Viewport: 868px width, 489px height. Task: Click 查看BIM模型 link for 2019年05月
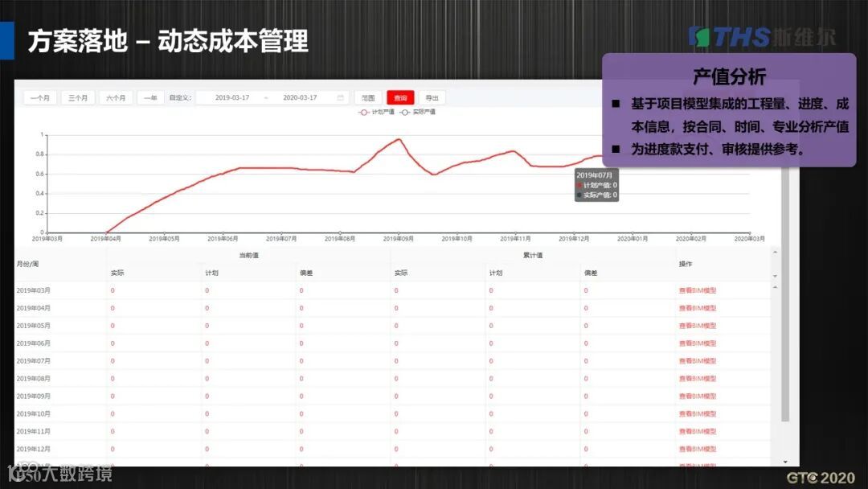[698, 326]
